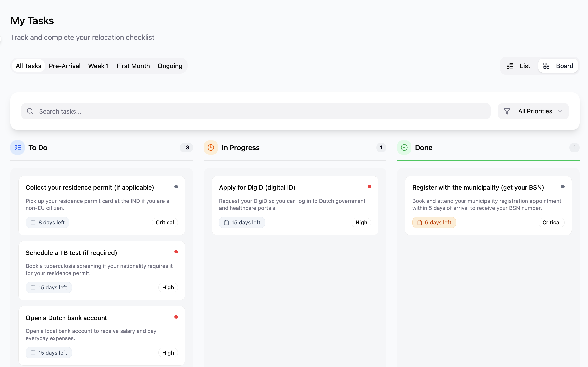
Task: Click inside the Search tasks field
Action: [148, 111]
